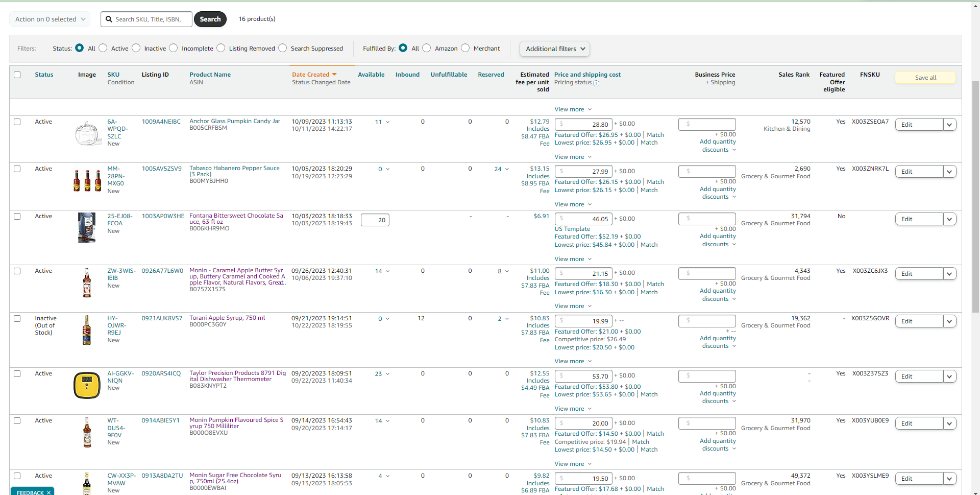Select the Active status filter

tap(103, 48)
